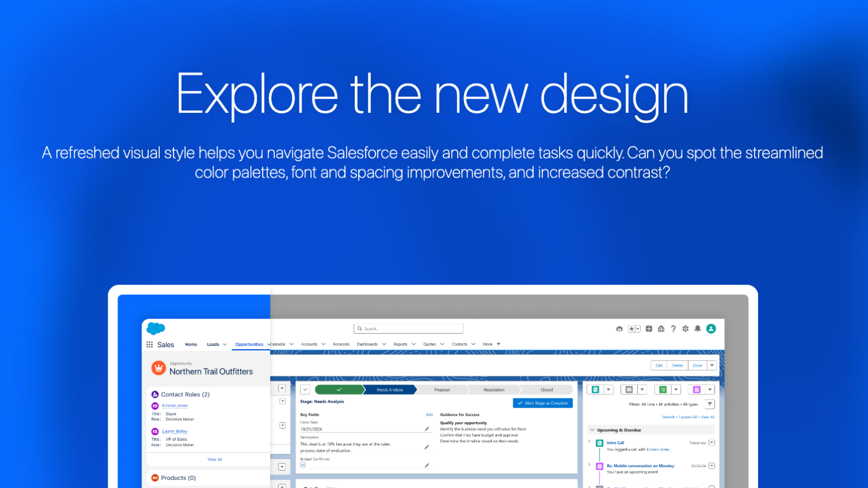Open Kristen Jones contact link
Viewport: 868px width, 488px height.
click(175, 405)
